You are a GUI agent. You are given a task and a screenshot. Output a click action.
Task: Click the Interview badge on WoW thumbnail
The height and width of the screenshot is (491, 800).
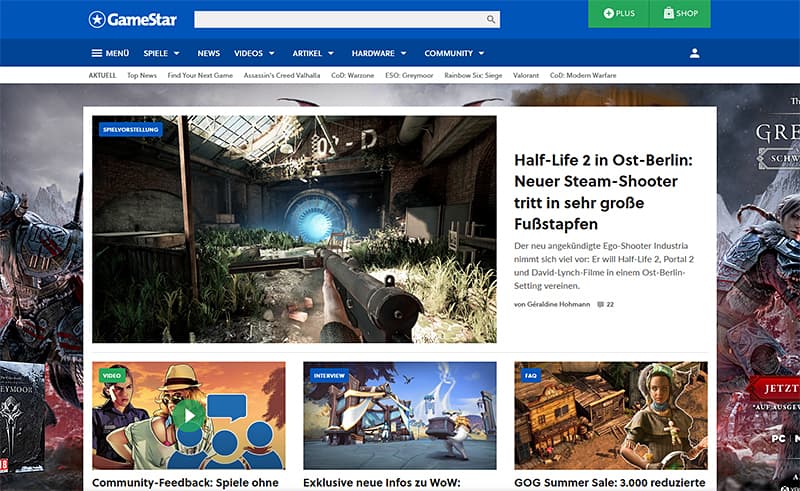(329, 375)
